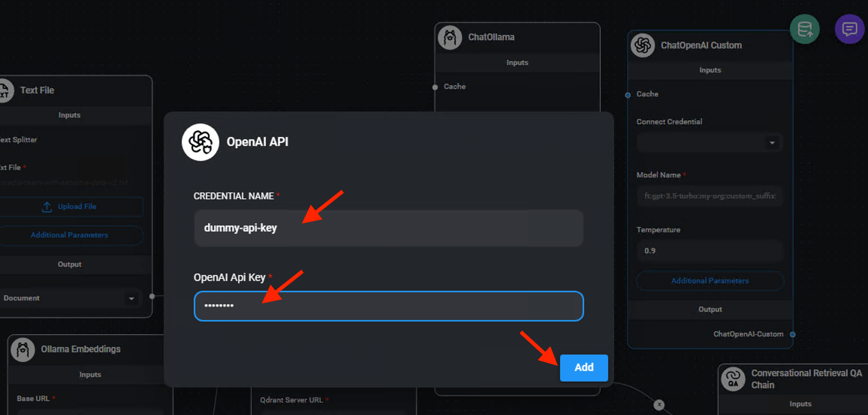
Task: Click the small x on the connection edge
Action: tap(659, 404)
